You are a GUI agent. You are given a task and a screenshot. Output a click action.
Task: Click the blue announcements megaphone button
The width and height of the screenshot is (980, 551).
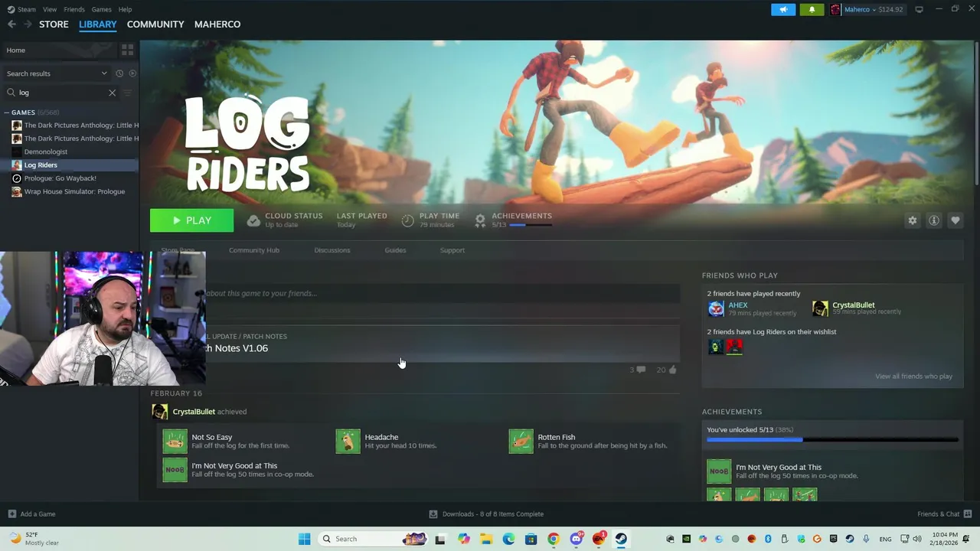coord(783,9)
